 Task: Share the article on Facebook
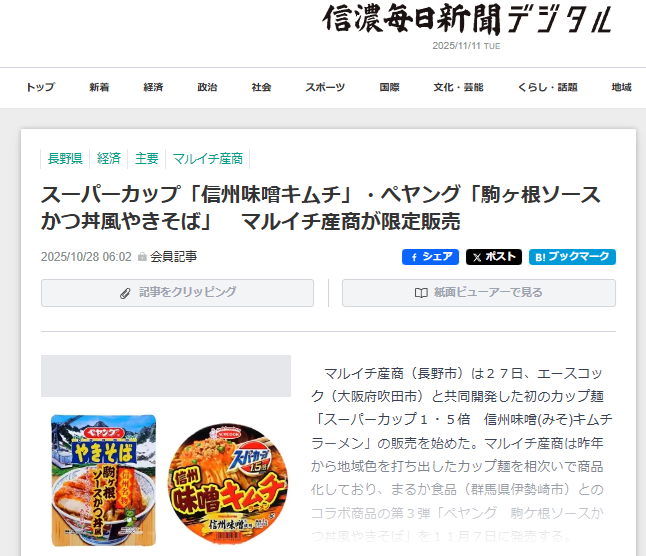point(430,257)
